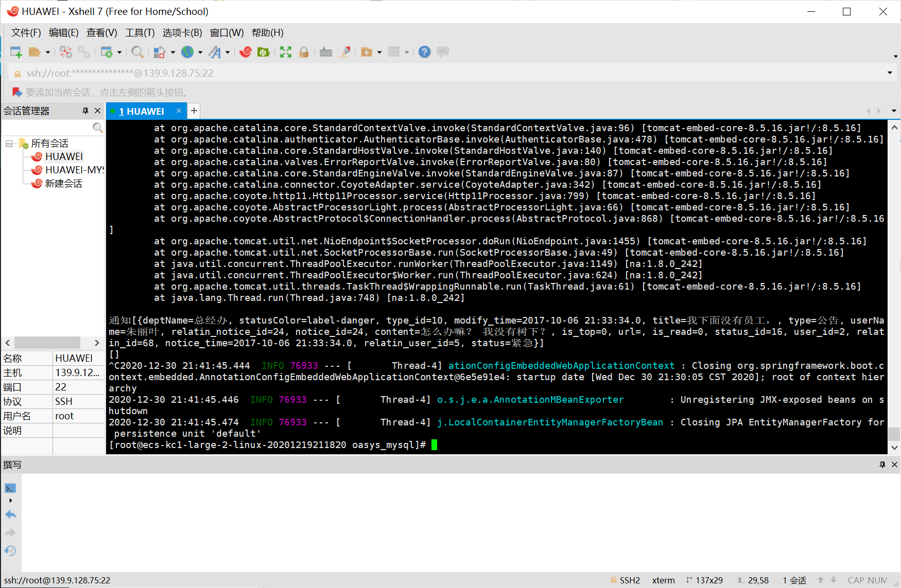901x588 pixels.
Task: Click the search icon in session manager
Action: click(x=97, y=128)
